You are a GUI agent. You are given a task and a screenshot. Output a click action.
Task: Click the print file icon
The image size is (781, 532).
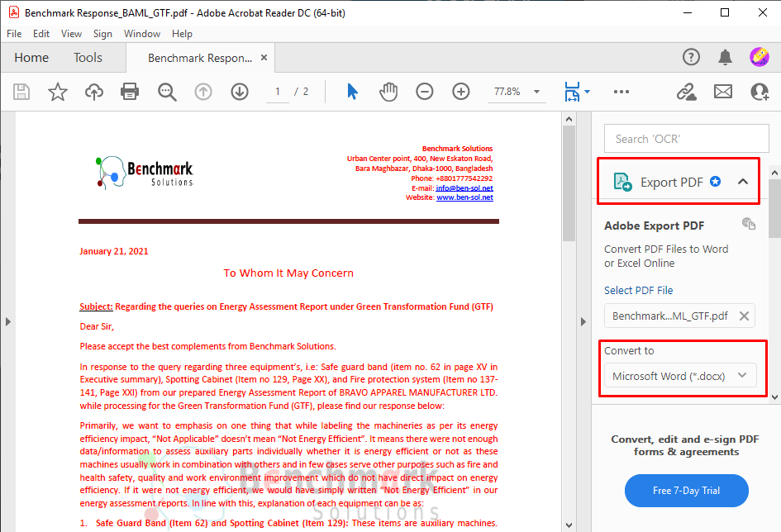(130, 92)
